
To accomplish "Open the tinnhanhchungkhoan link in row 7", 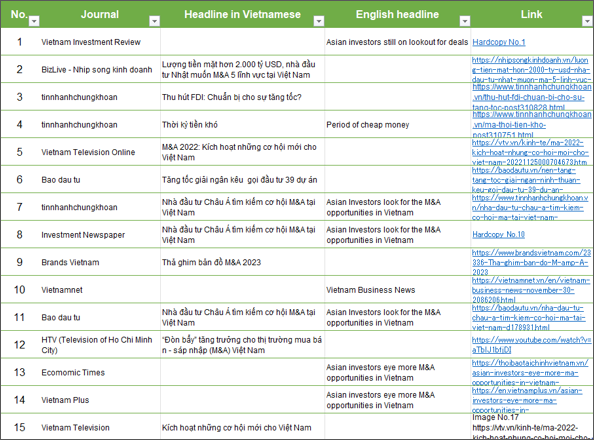I will click(x=530, y=207).
